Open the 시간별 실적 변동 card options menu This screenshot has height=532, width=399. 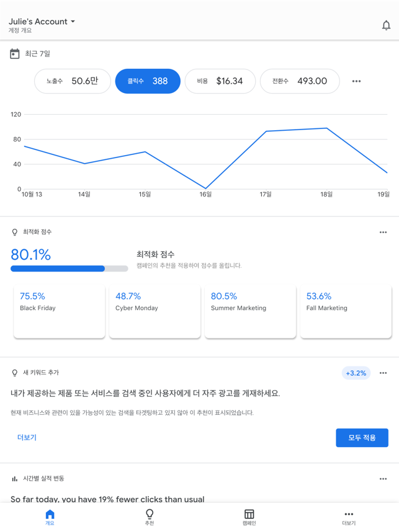[383, 479]
